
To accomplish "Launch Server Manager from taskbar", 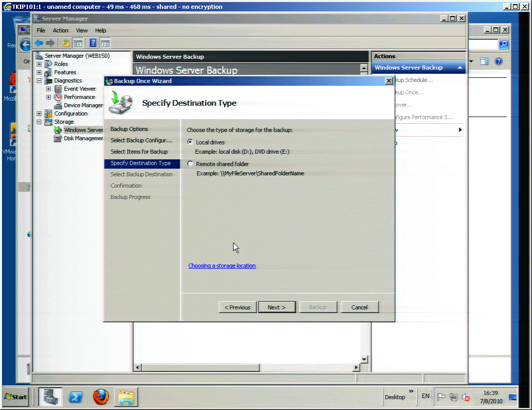I will [50, 397].
